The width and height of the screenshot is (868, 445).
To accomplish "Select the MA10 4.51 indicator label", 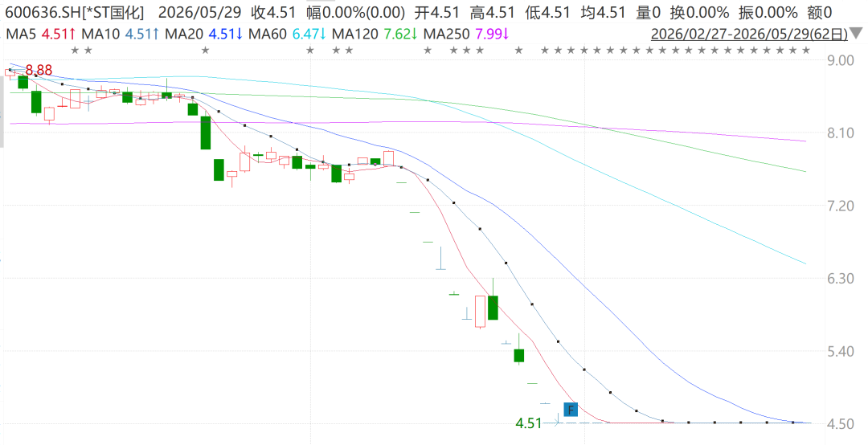I will tap(120, 35).
